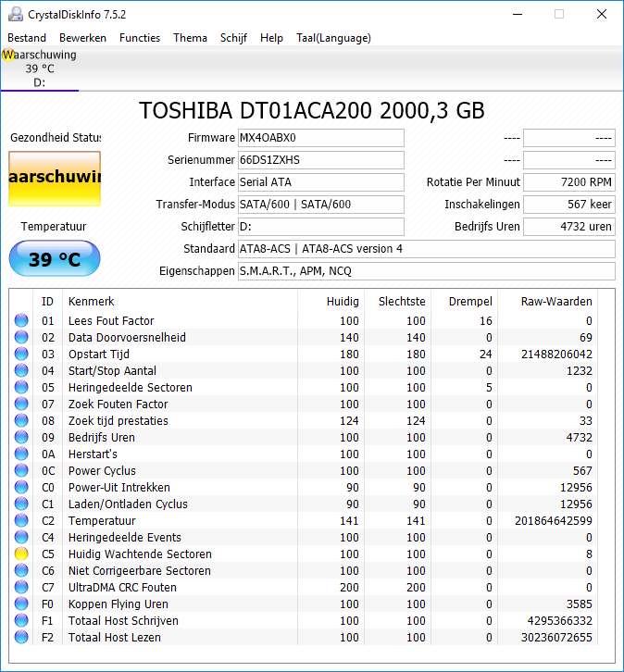Click the 39 °C temperature button
This screenshot has width=624, height=672.
55,258
